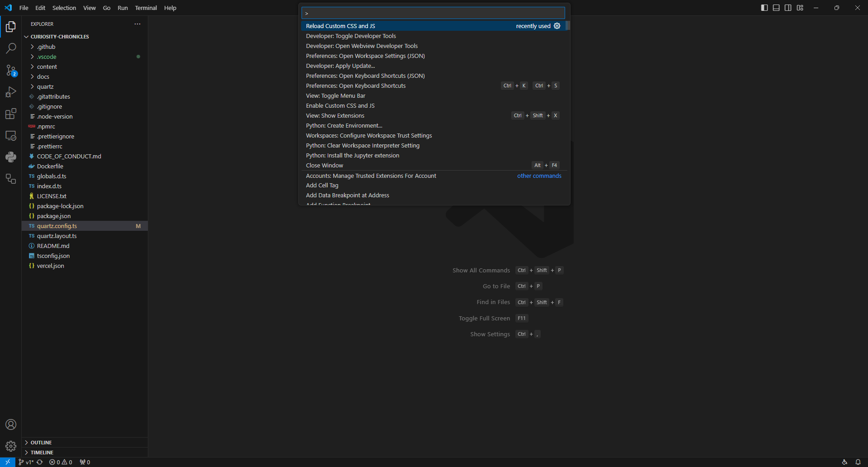The height and width of the screenshot is (467, 868).
Task: Open the Selection menu
Action: pos(64,8)
